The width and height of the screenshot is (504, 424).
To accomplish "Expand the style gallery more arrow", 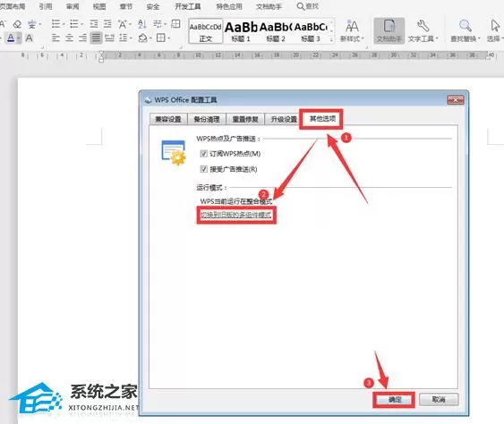I will [331, 39].
